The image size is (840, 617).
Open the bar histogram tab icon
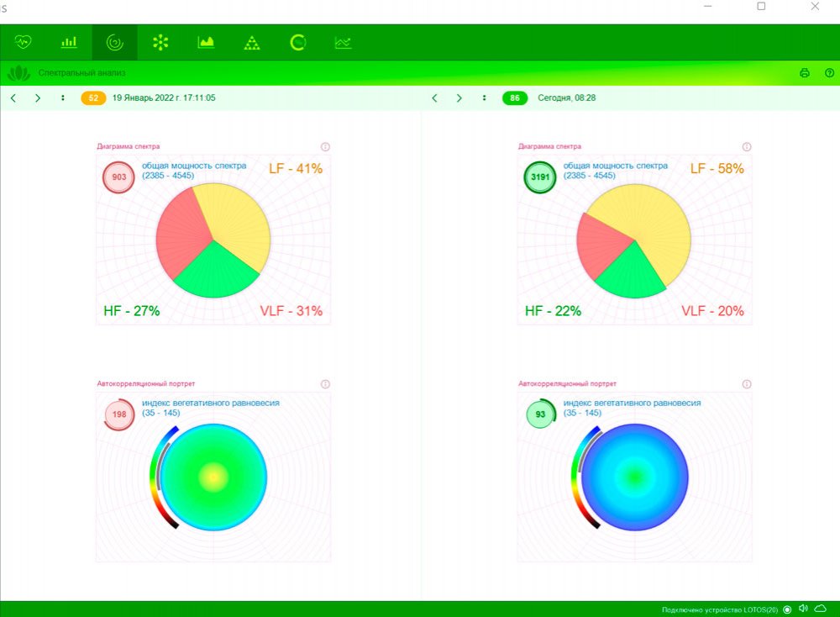[x=69, y=42]
